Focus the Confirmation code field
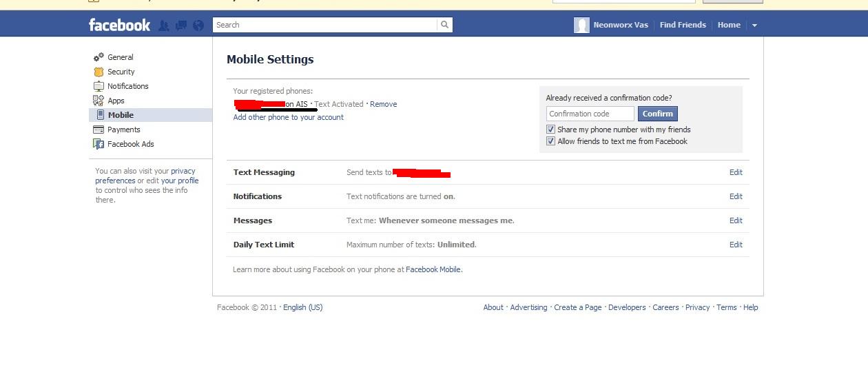Image resolution: width=868 pixels, height=381 pixels. click(x=590, y=114)
